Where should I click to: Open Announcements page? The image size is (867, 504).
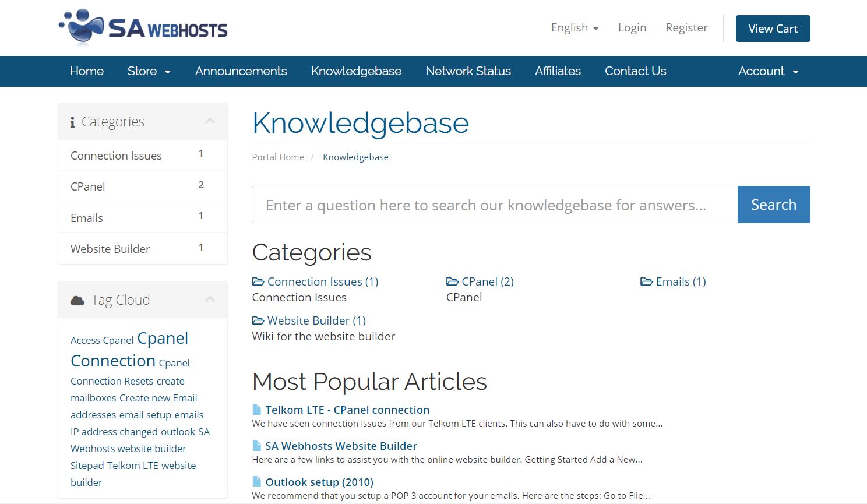[x=241, y=71]
